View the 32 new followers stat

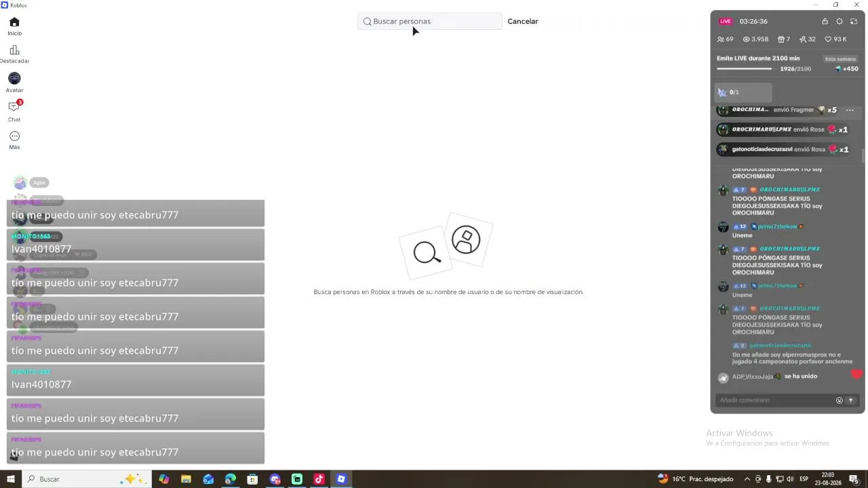pyautogui.click(x=808, y=39)
